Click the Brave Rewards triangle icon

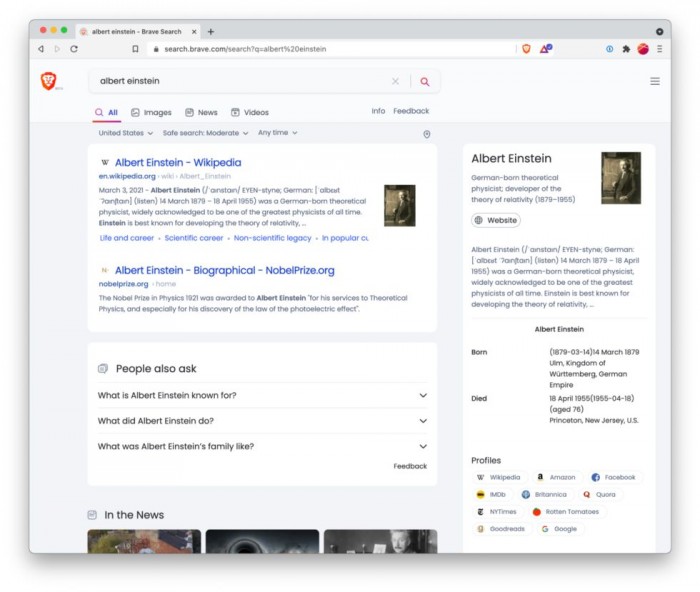(x=545, y=48)
